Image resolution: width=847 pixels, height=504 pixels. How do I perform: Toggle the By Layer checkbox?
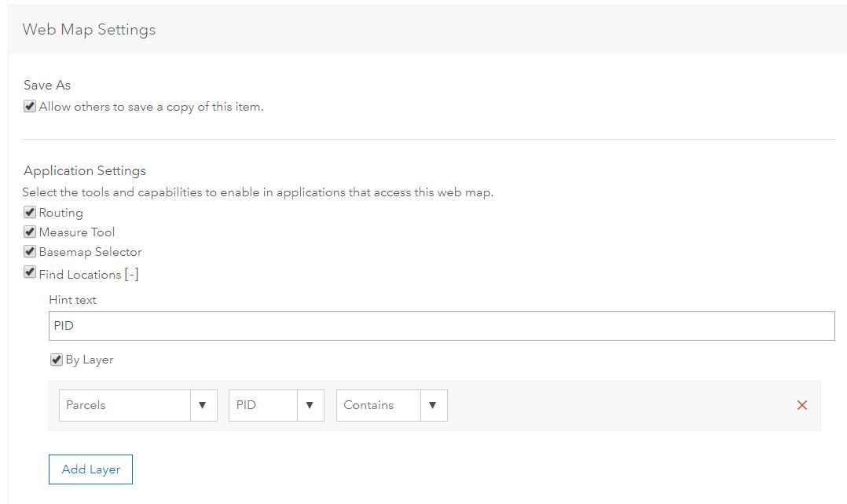pyautogui.click(x=57, y=360)
